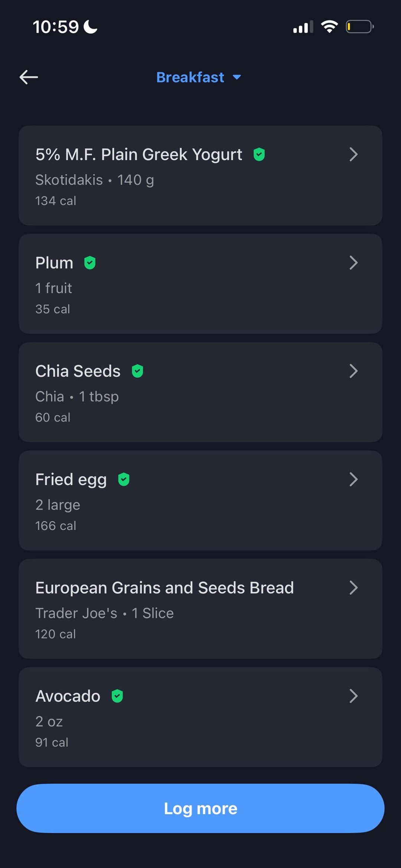
Task: Expand Greek Yogurt entry via chevron
Action: (x=353, y=155)
